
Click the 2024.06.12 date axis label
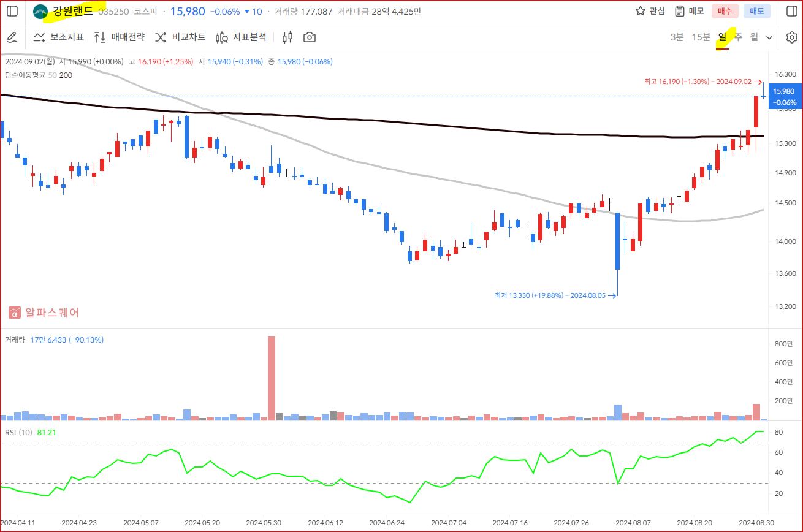pyautogui.click(x=325, y=523)
